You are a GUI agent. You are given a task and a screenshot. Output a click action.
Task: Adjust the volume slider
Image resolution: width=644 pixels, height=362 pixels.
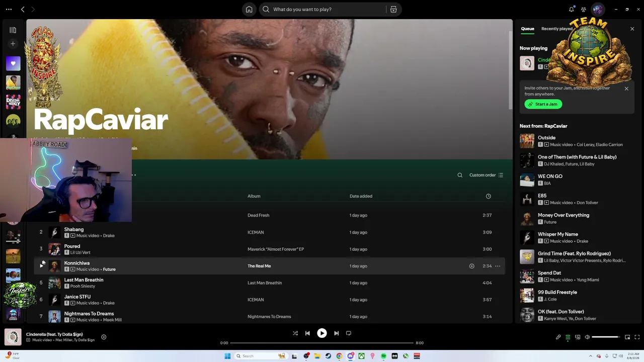[x=606, y=337]
